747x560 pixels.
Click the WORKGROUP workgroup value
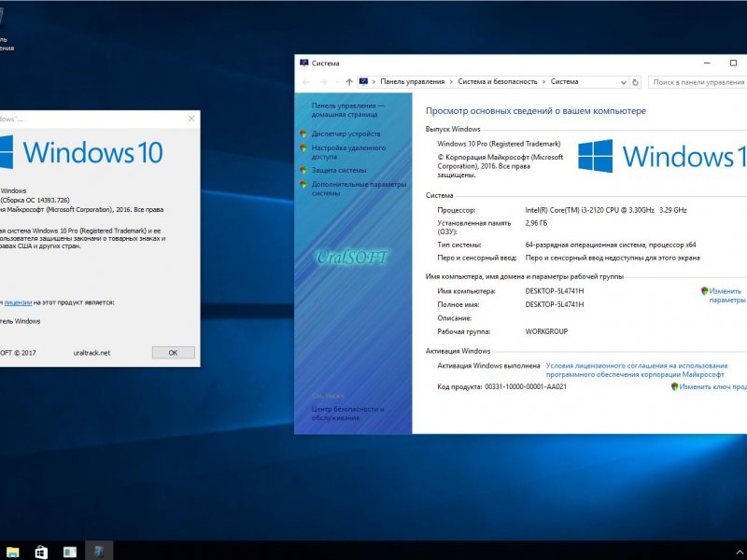546,331
